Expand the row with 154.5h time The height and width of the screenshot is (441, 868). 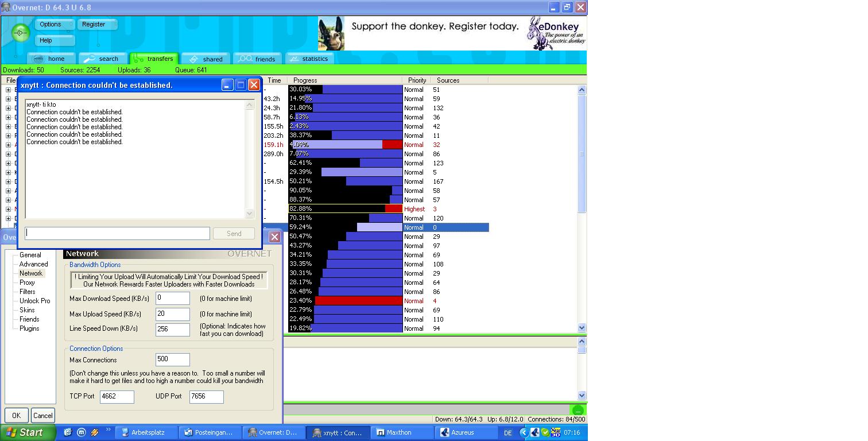click(9, 181)
